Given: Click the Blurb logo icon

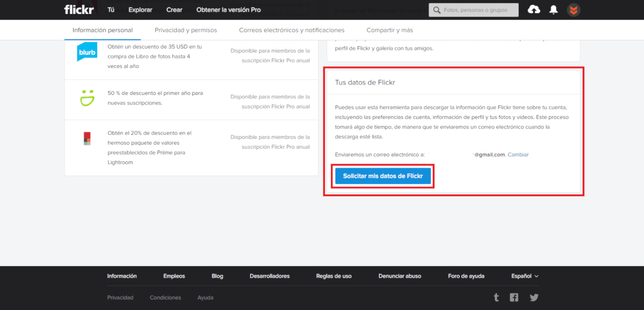Looking at the screenshot, I should coord(87,52).
